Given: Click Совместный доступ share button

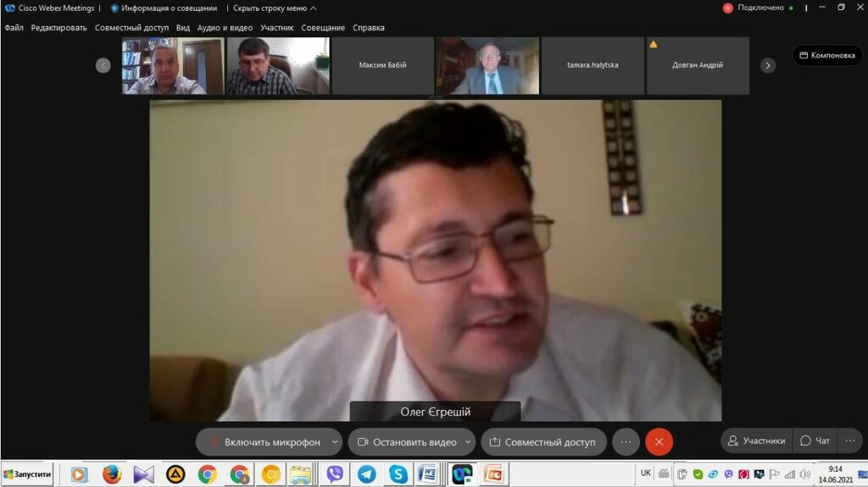Looking at the screenshot, I should pos(542,442).
